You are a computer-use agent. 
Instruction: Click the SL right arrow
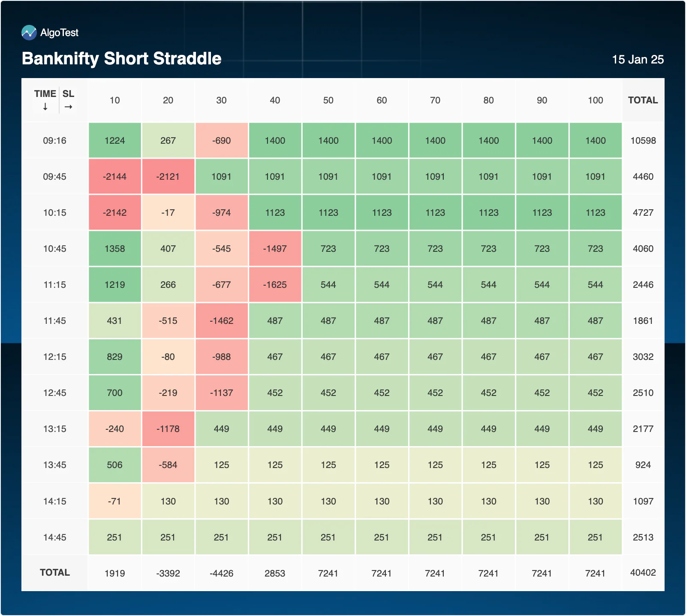pos(68,107)
